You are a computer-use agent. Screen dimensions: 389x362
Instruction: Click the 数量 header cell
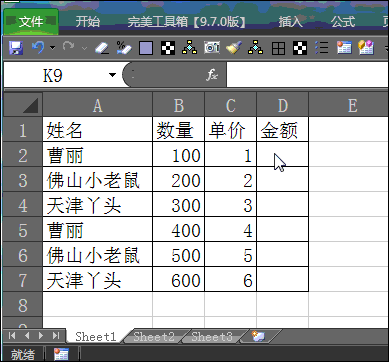178,129
